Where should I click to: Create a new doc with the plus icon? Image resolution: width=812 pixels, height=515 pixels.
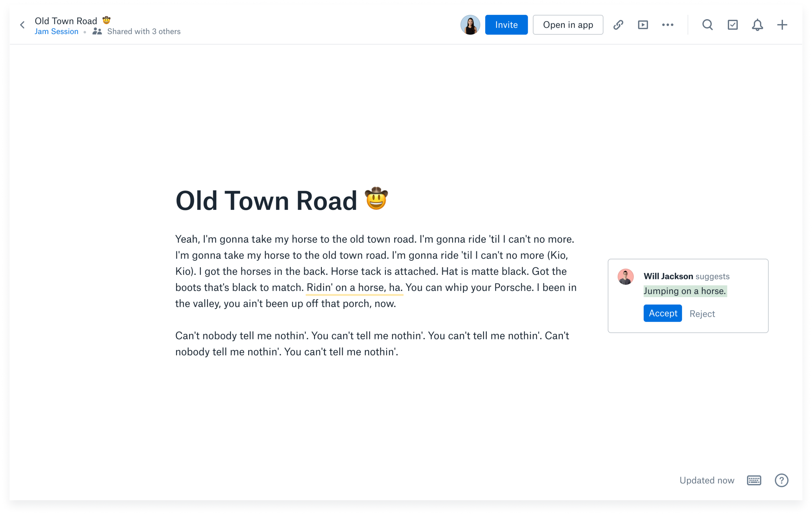782,25
